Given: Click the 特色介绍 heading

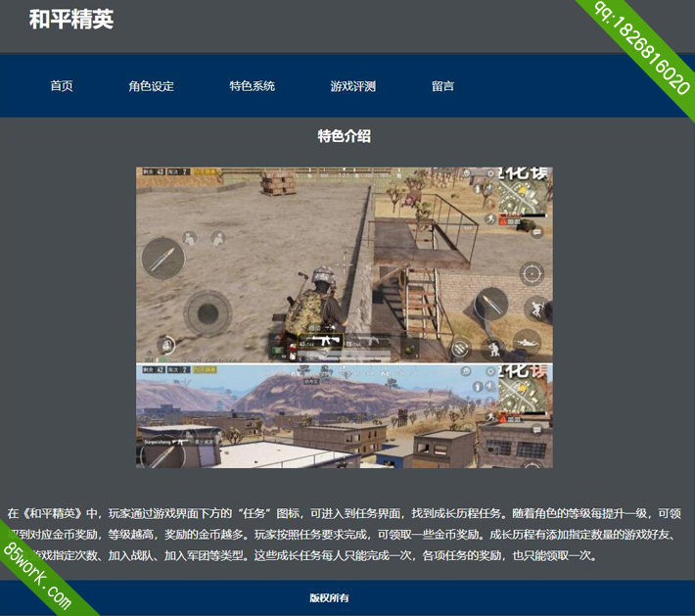Looking at the screenshot, I should tap(344, 136).
